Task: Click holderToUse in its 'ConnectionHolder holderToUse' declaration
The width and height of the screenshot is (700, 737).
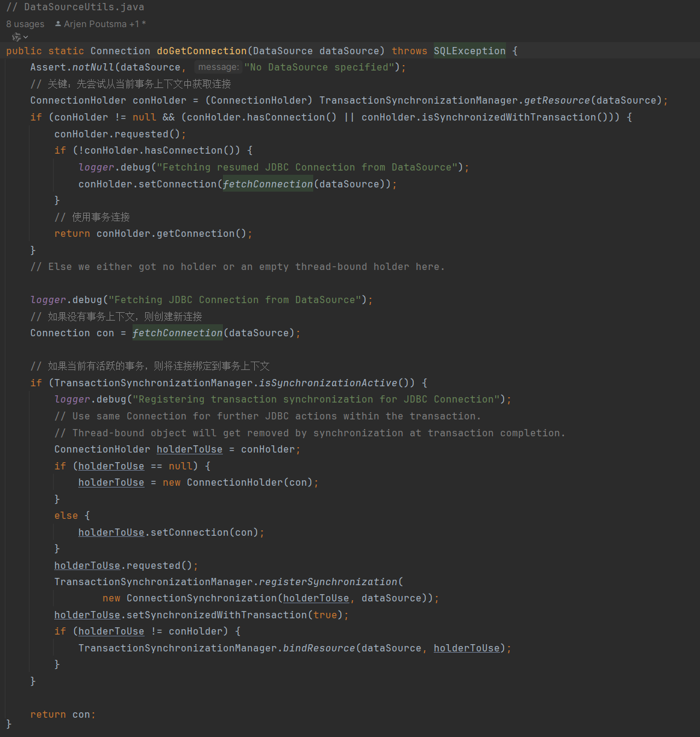Action: [190, 450]
